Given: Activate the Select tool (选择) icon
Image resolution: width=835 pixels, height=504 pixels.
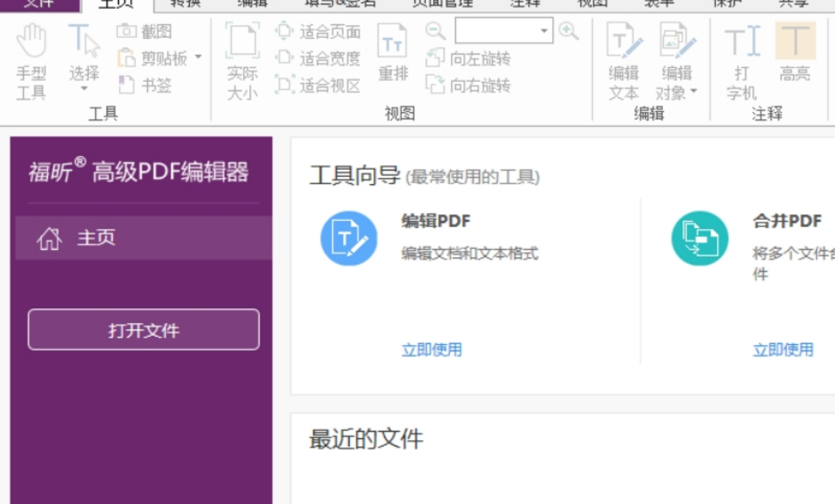Looking at the screenshot, I should (x=84, y=40).
